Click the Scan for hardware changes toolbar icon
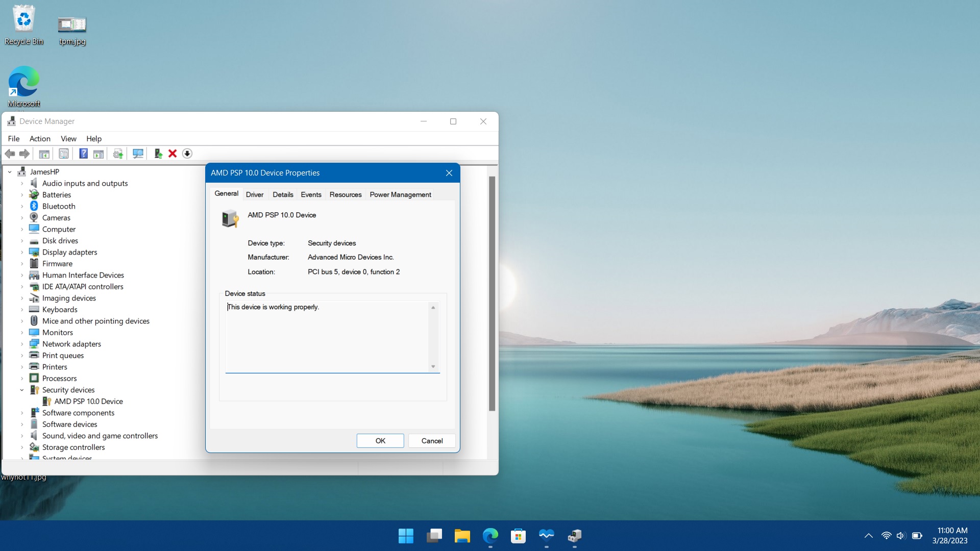 138,154
